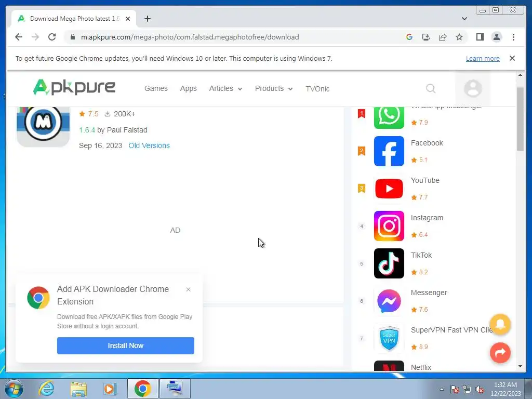The image size is (532, 399).
Task: Click the Install Now button
Action: pos(126,345)
